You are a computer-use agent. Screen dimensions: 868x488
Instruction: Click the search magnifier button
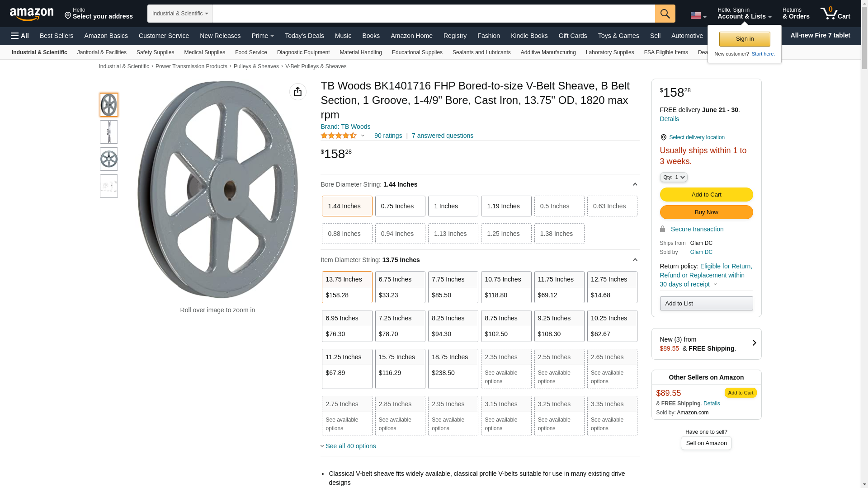pyautogui.click(x=665, y=14)
